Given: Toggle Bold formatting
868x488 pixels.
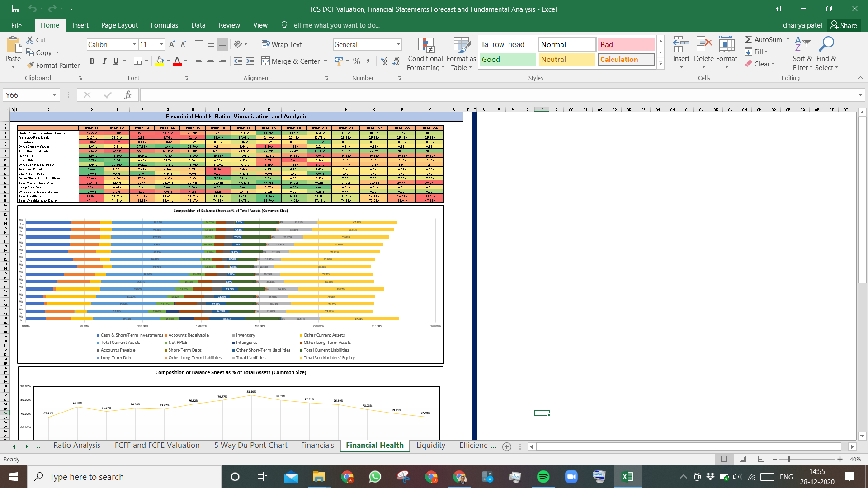Looking at the screenshot, I should click(92, 61).
